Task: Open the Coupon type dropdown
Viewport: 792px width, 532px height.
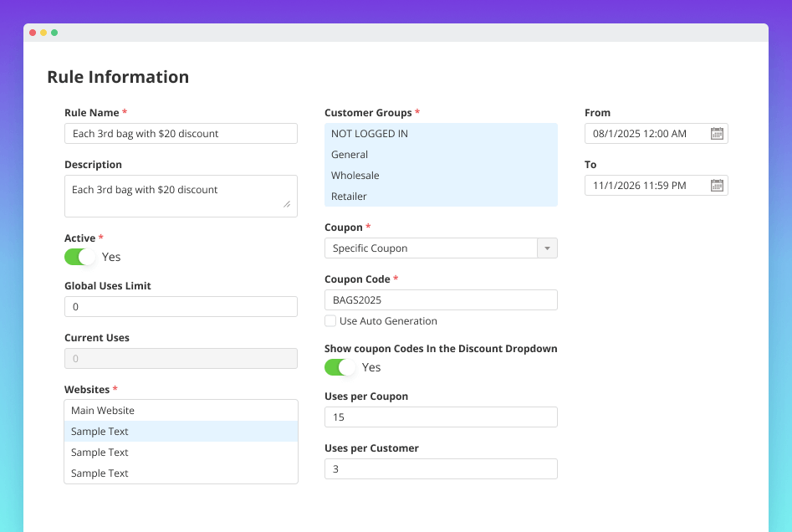Action: click(x=548, y=248)
